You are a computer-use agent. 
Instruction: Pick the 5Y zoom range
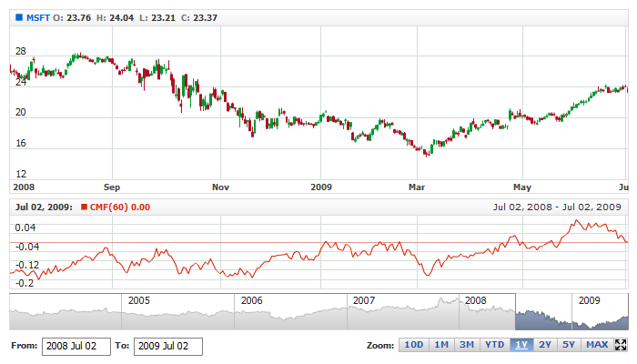569,345
